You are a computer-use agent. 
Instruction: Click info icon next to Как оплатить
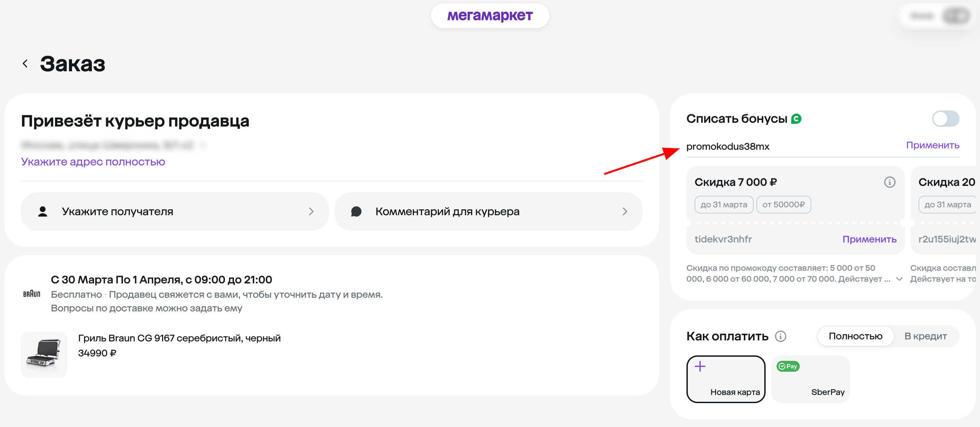coord(781,336)
